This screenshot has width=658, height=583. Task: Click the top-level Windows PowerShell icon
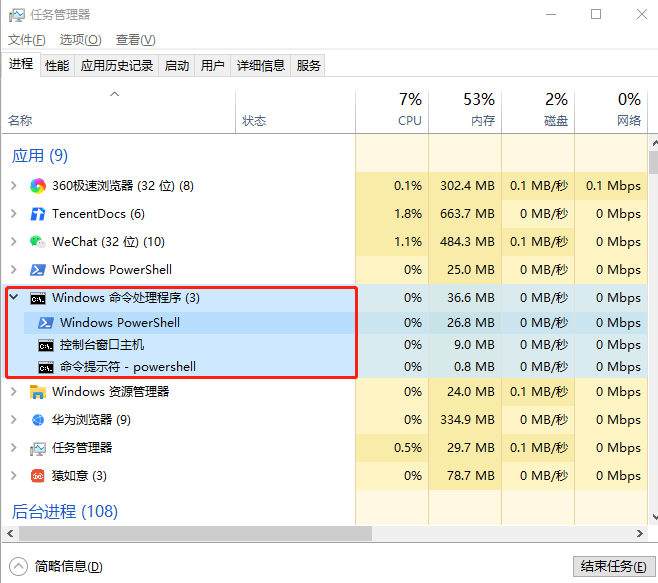(x=38, y=269)
